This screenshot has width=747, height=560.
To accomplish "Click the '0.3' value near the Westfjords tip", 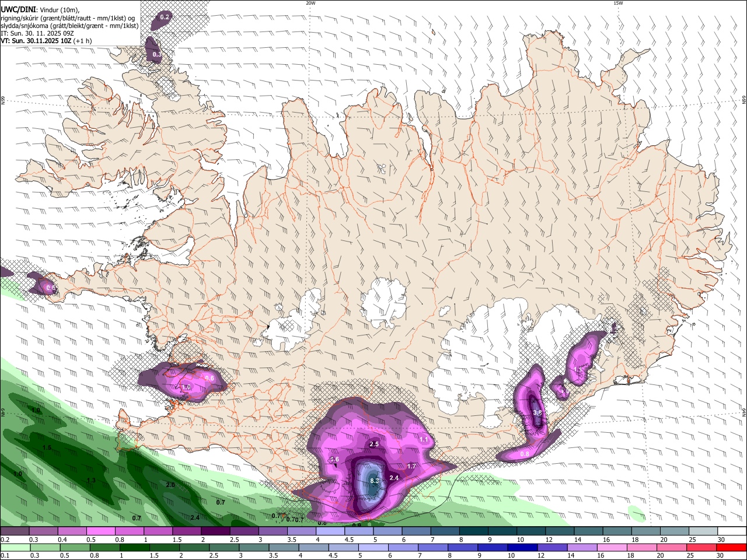I will [156, 54].
